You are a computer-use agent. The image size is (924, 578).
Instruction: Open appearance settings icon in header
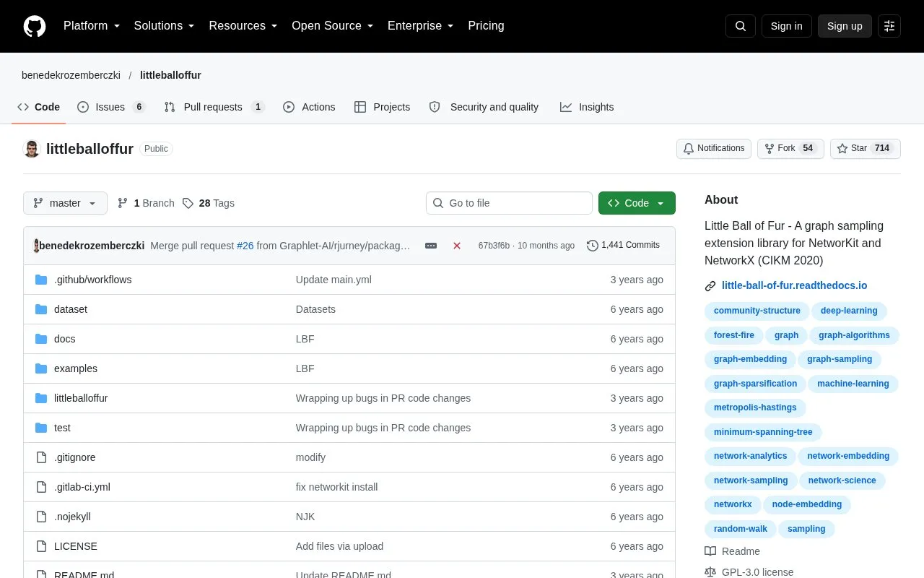(889, 26)
